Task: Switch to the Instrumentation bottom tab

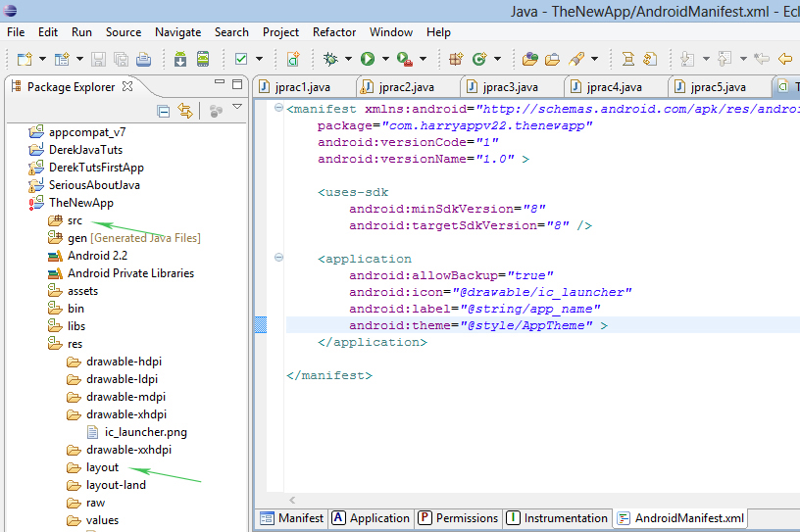Action: pos(558,518)
